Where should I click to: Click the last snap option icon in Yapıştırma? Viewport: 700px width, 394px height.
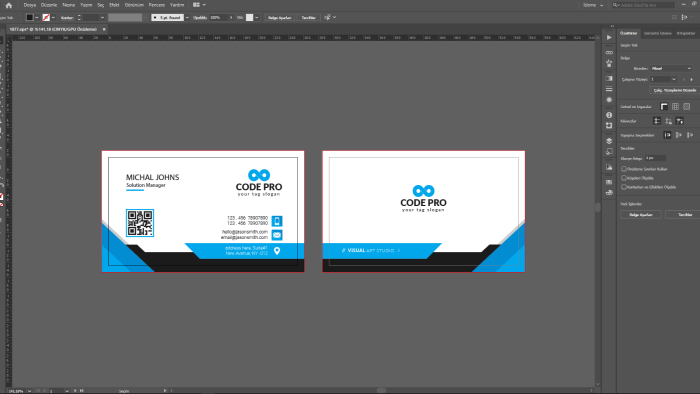pos(690,135)
